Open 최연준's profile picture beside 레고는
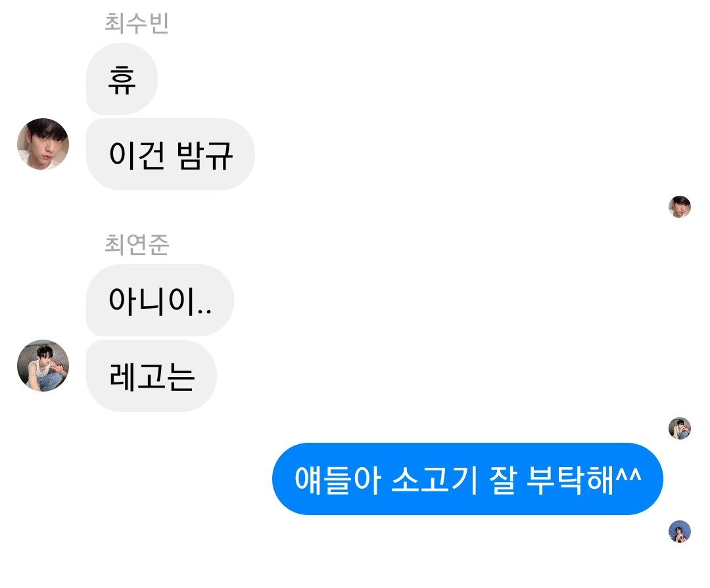The image size is (710, 588). pos(43,366)
